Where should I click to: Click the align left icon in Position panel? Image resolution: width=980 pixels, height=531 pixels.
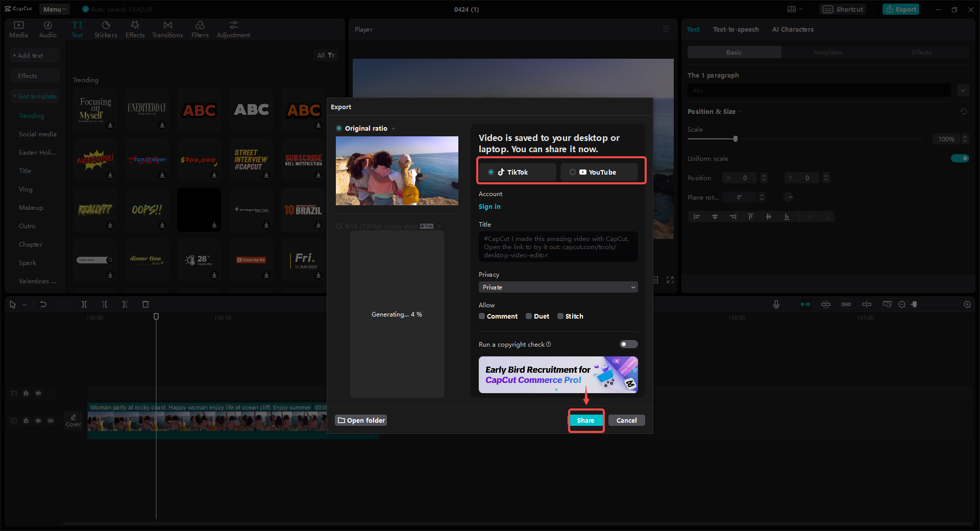pos(697,216)
